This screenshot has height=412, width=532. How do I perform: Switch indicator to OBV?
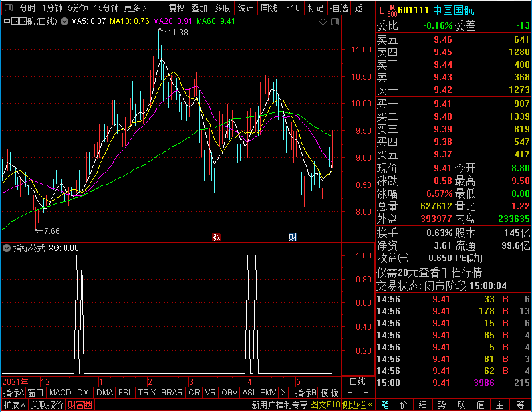tap(229, 393)
